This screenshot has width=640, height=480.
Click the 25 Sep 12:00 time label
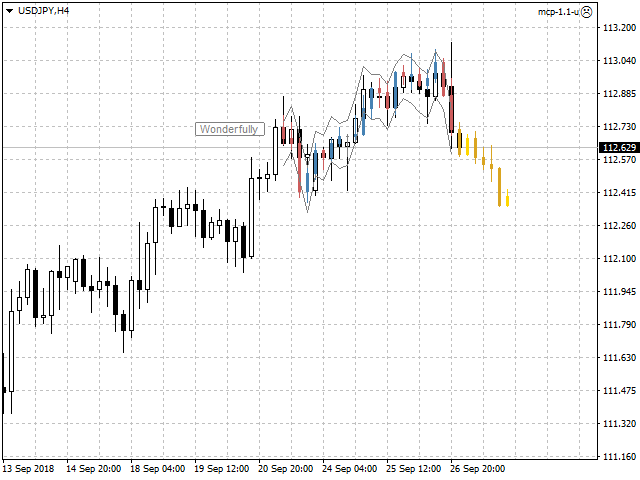pyautogui.click(x=413, y=468)
